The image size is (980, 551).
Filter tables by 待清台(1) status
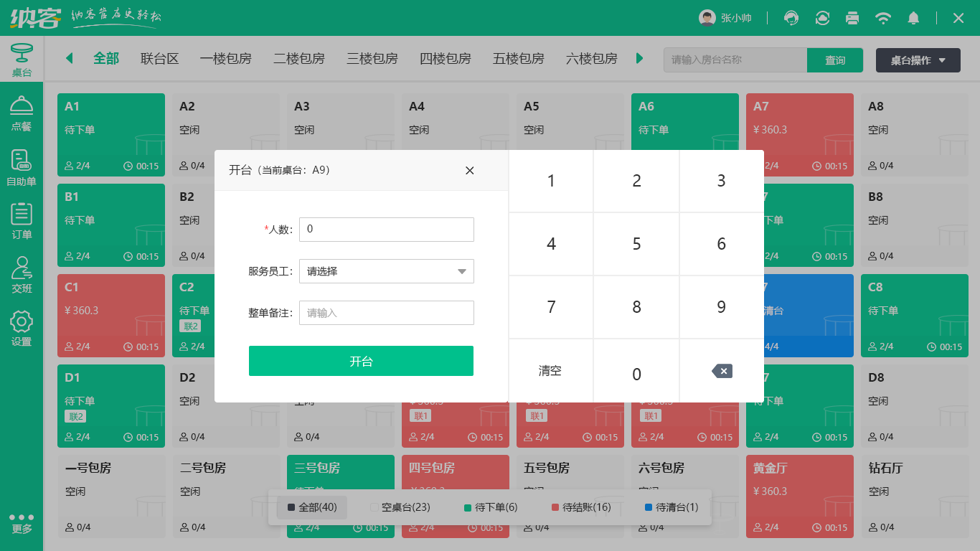[672, 507]
